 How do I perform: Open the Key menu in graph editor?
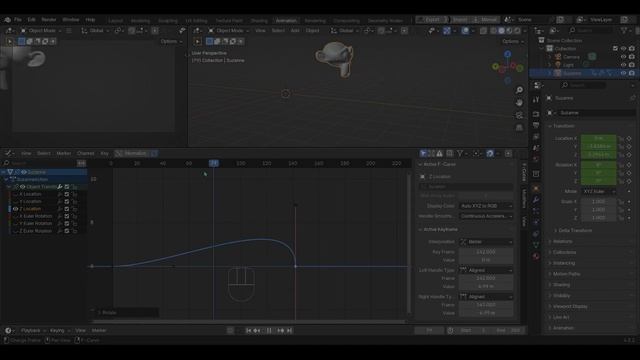(104, 153)
